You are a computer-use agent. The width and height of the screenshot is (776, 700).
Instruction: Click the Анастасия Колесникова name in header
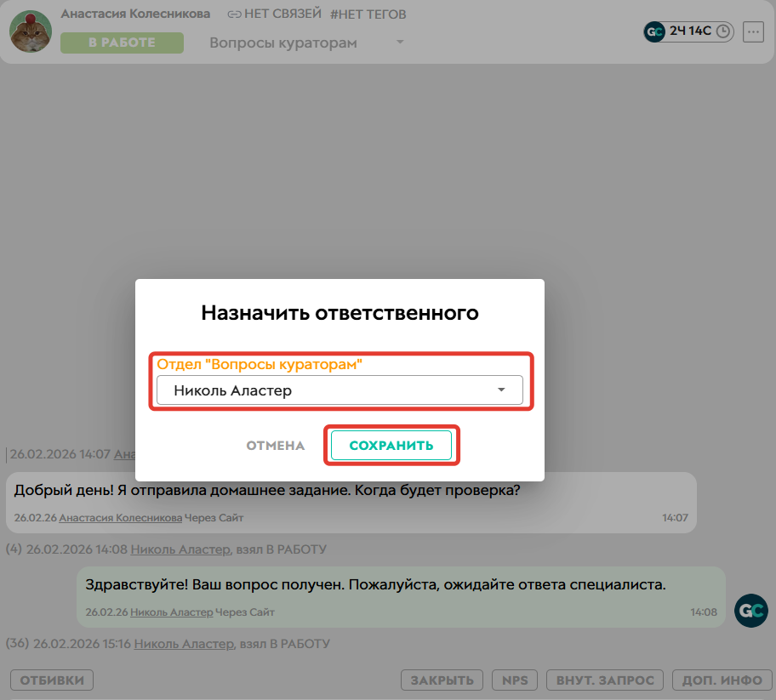pyautogui.click(x=135, y=14)
